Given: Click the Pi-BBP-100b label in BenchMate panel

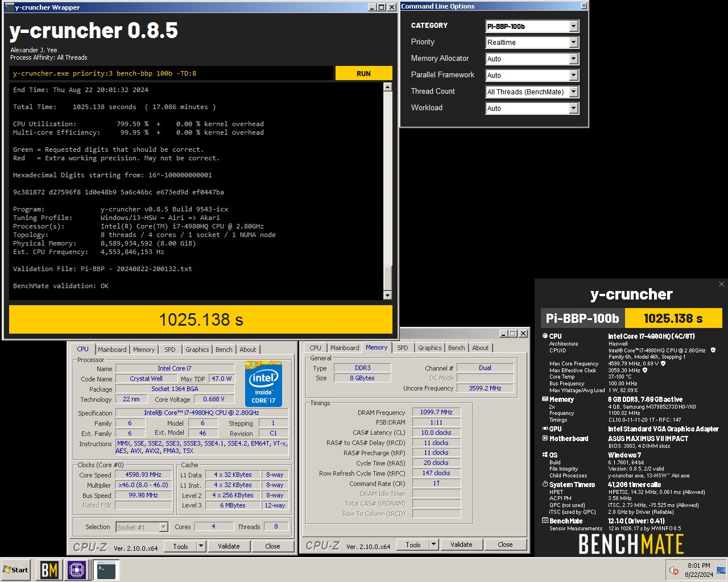Looking at the screenshot, I should coord(582,318).
